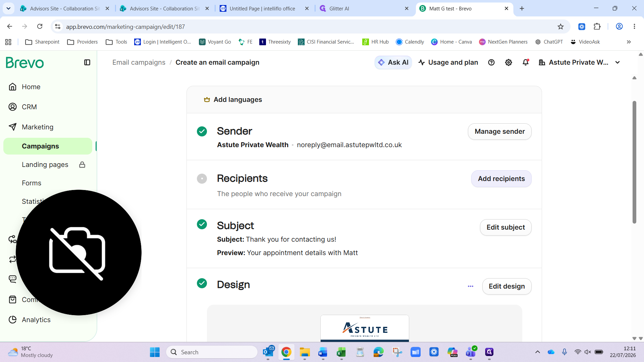The height and width of the screenshot is (362, 644).
Task: Click the Brevo logo
Action: 25,63
